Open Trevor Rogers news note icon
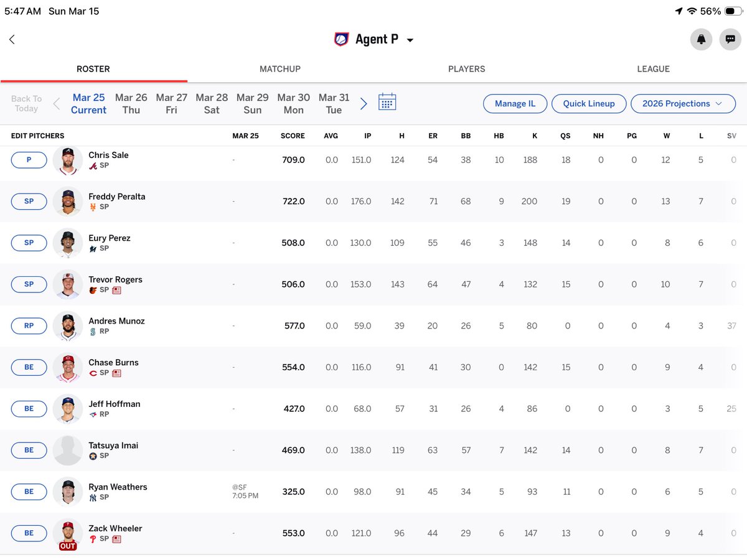Image resolution: width=747 pixels, height=560 pixels. click(x=116, y=290)
